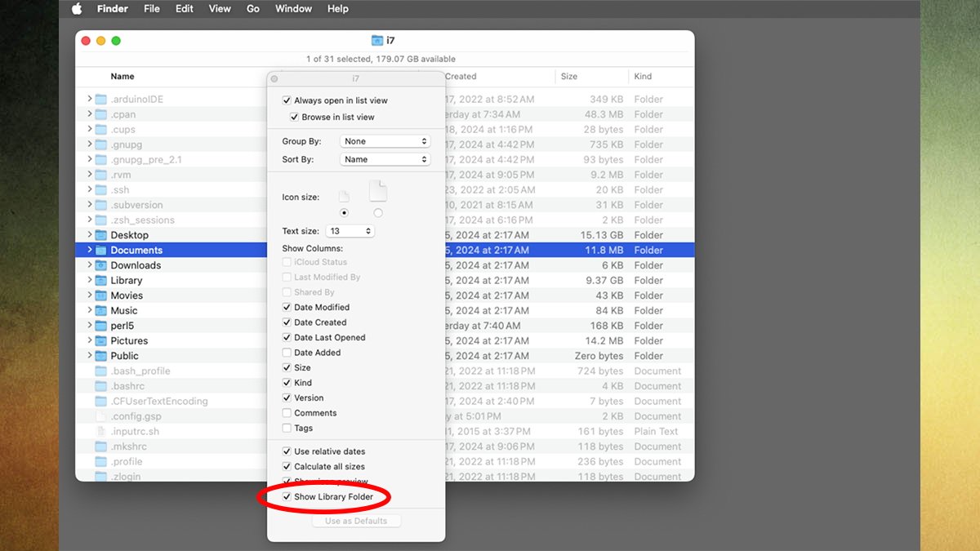Uncheck the Version column checkbox
Image resolution: width=980 pixels, height=551 pixels.
pos(287,398)
